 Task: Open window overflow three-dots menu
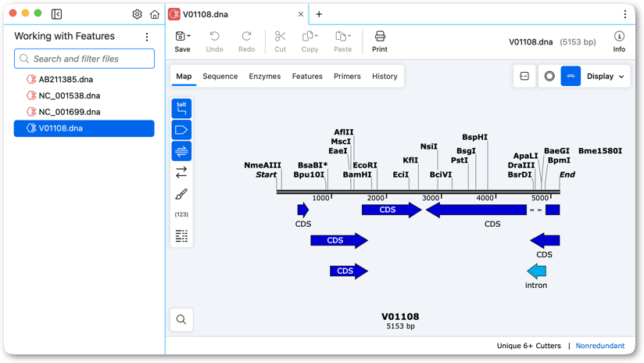tap(624, 14)
